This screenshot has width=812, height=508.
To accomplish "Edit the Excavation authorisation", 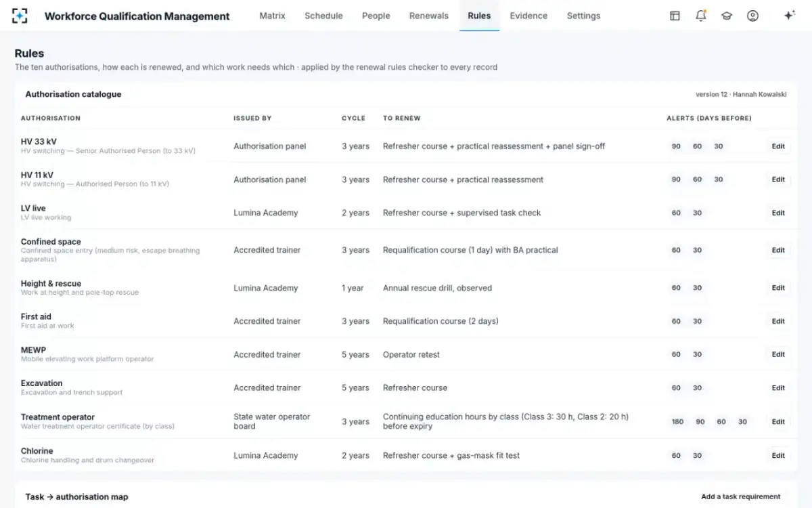I will coord(778,388).
